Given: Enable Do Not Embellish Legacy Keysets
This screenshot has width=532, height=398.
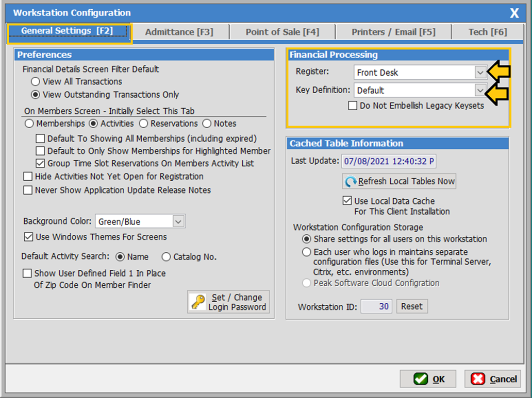Looking at the screenshot, I should (x=353, y=106).
